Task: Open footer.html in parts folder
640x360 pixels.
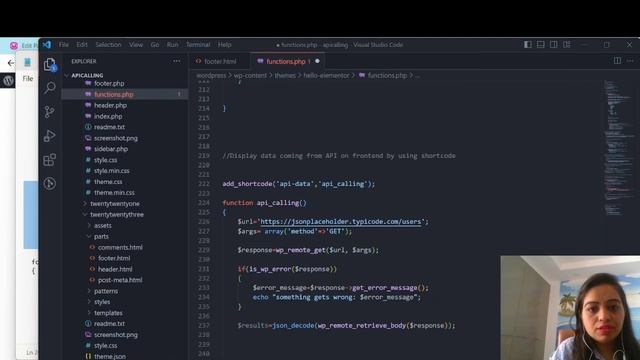Action: coord(114,258)
